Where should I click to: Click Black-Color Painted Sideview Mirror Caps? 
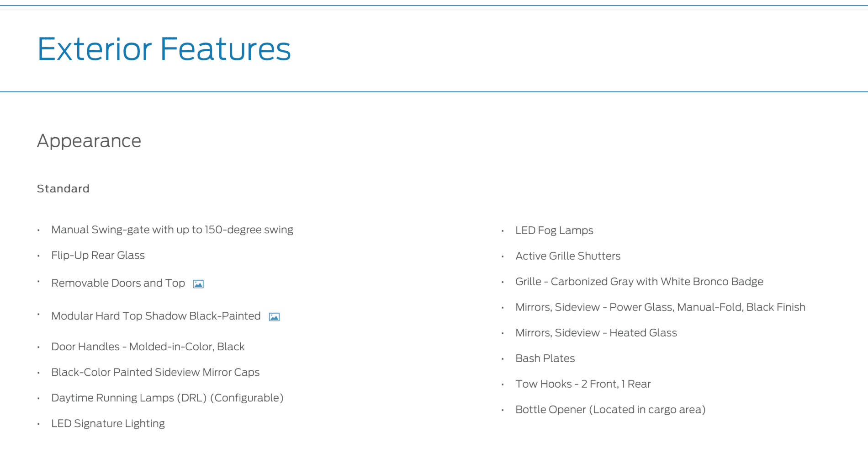pyautogui.click(x=155, y=372)
